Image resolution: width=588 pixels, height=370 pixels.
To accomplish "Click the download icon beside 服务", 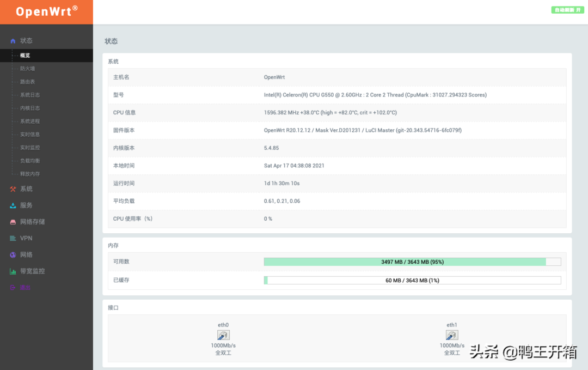I will pos(13,205).
